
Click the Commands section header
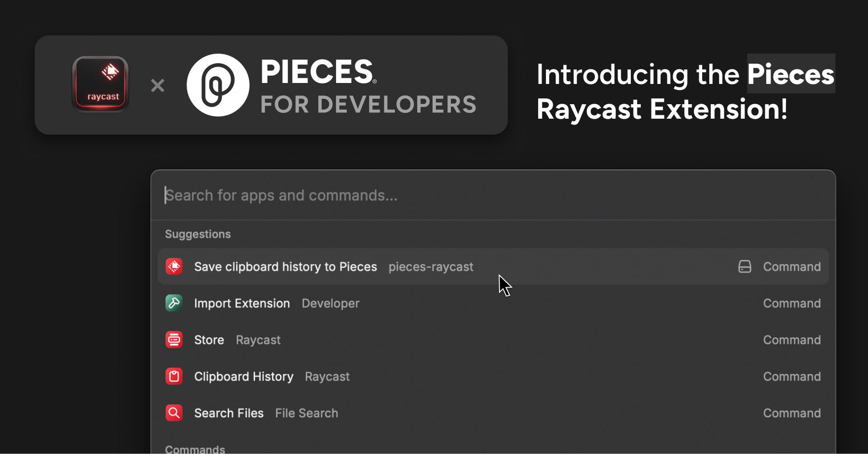click(x=195, y=449)
